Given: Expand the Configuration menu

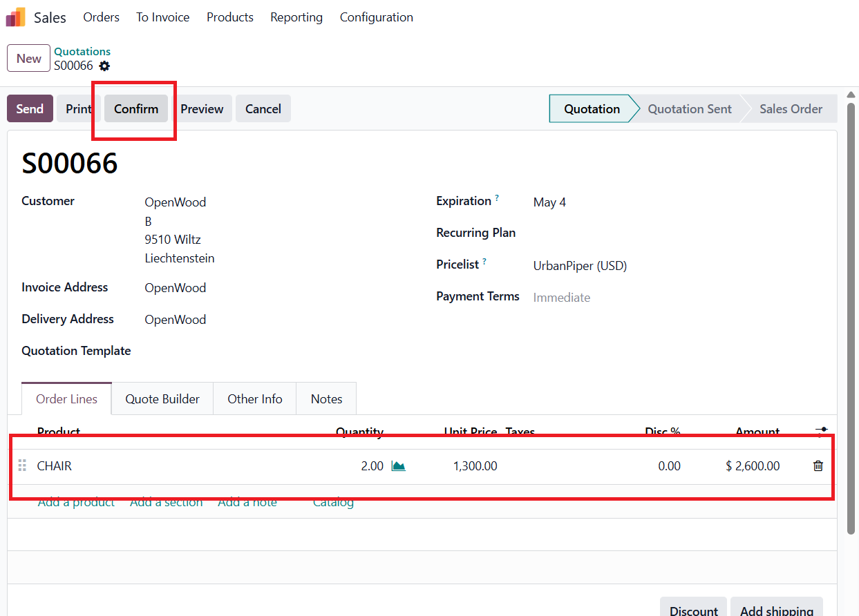Looking at the screenshot, I should [x=376, y=17].
